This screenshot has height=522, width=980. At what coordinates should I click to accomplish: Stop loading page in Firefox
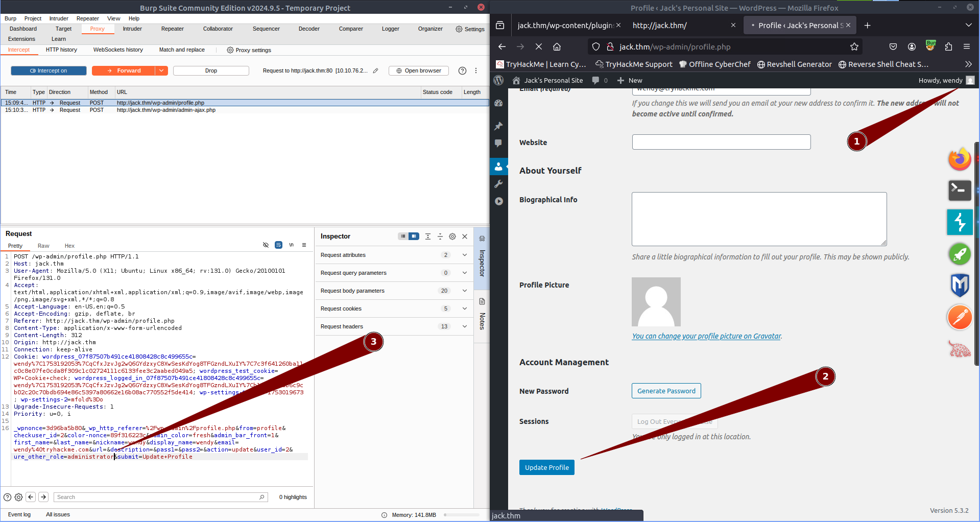pyautogui.click(x=538, y=46)
